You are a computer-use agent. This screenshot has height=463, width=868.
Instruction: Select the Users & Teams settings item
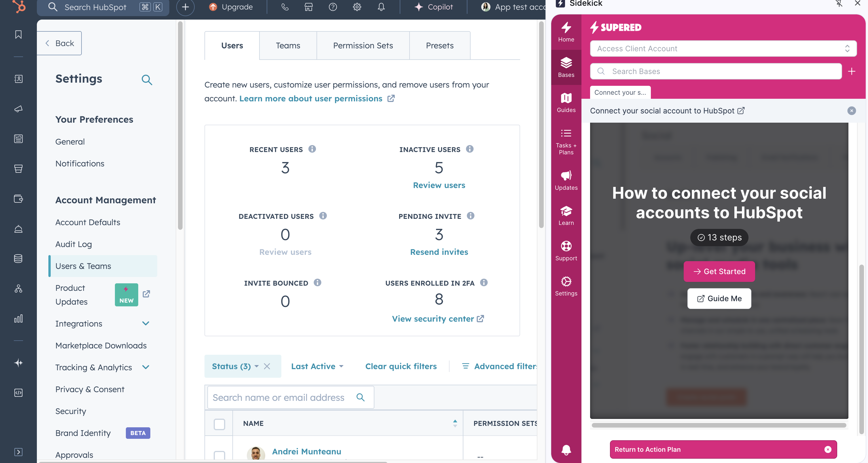[103, 266]
